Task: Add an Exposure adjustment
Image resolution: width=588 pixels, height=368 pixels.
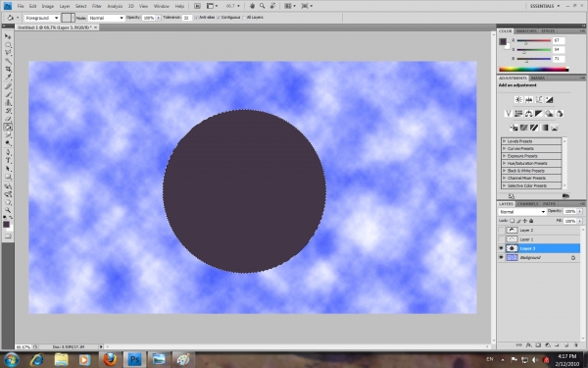Action: coord(549,99)
